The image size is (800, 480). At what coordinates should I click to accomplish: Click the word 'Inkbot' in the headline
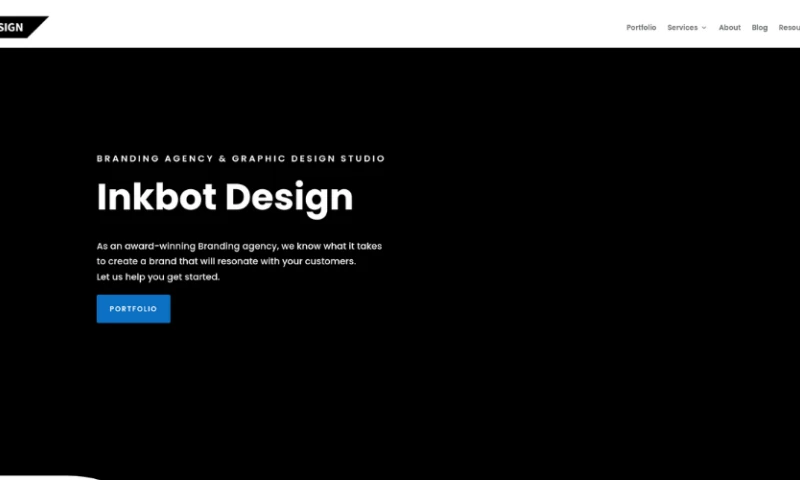[156, 197]
